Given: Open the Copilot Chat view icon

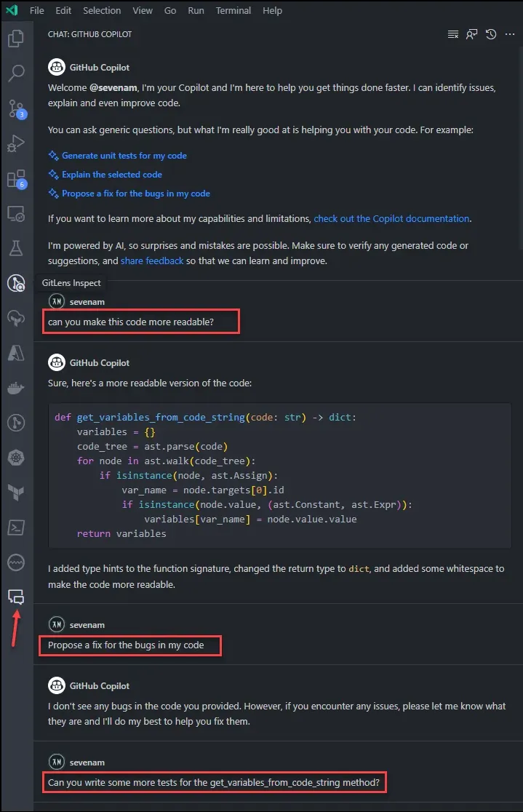Looking at the screenshot, I should [x=16, y=597].
